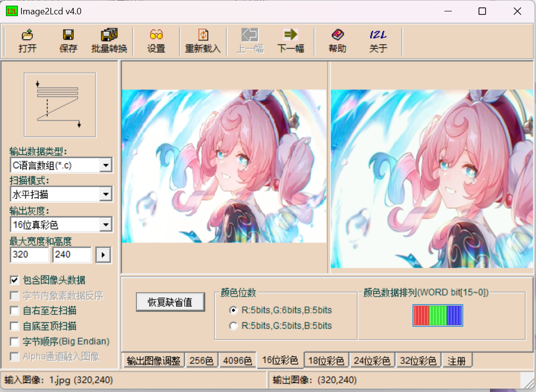Expand 输出灰度 dropdown (16位真彩色)
Viewport: 536px width, 392px height.
(x=106, y=225)
